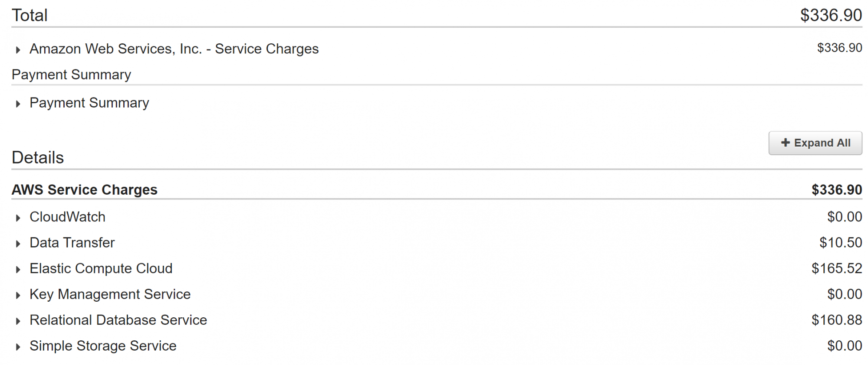Image resolution: width=868 pixels, height=365 pixels.
Task: Click the Expand All button
Action: (x=815, y=143)
